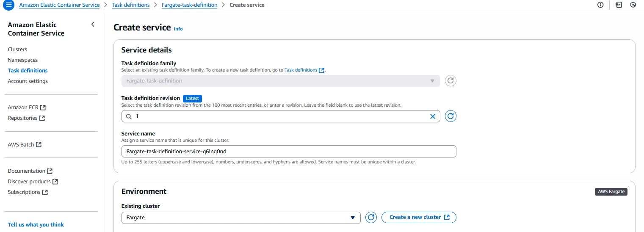
Task: Open Amazon ECR external link
Action: tap(27, 108)
